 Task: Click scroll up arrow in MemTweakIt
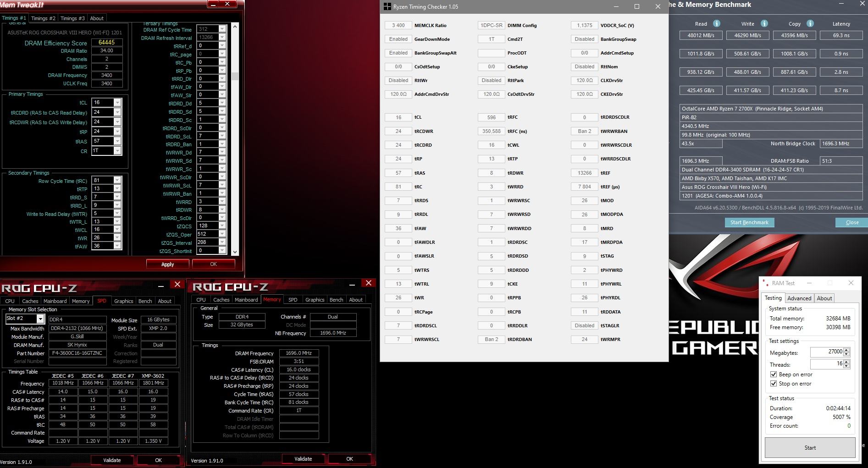click(235, 26)
